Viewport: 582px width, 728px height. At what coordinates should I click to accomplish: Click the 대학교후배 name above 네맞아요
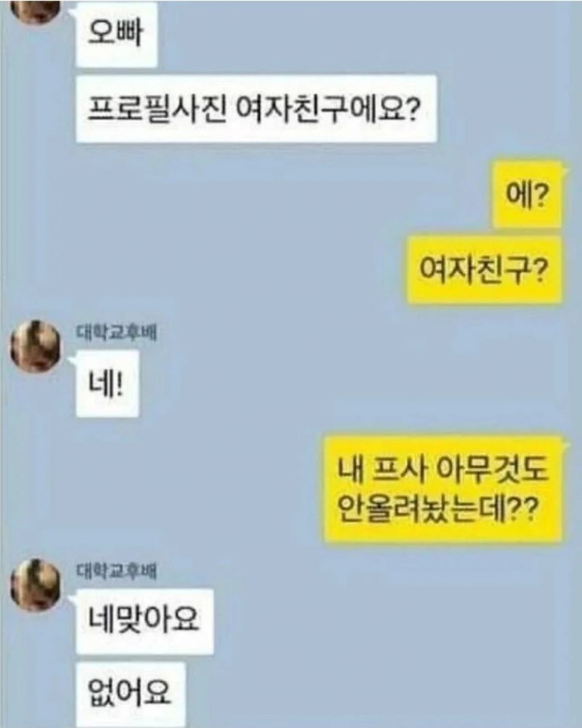pos(116,572)
